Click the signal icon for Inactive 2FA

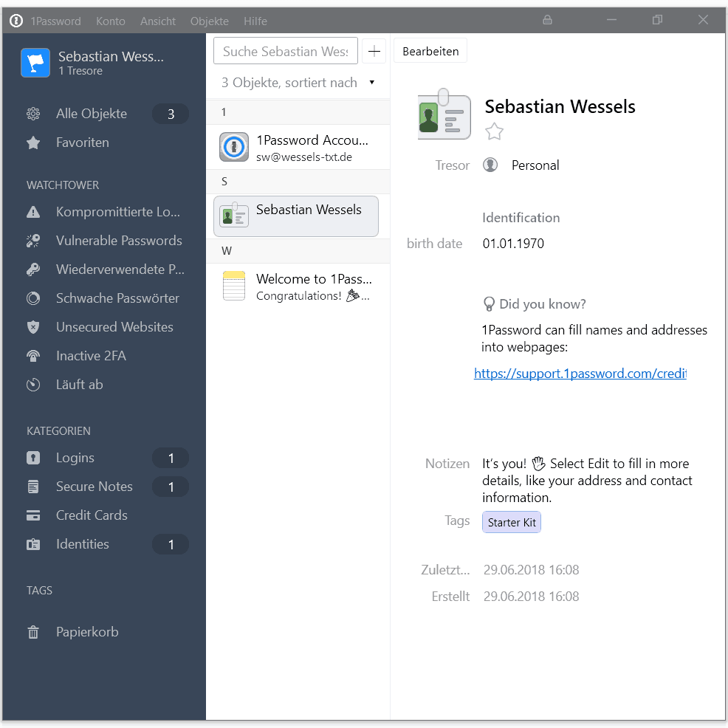[x=33, y=356]
